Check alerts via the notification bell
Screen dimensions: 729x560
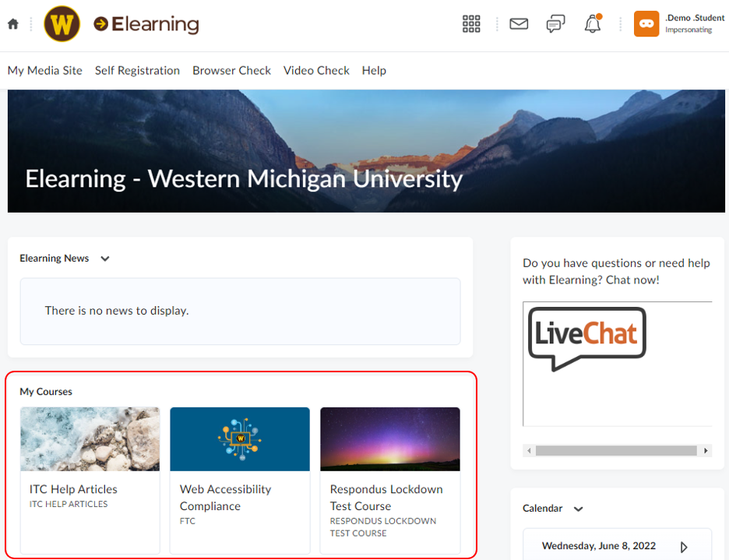(592, 23)
